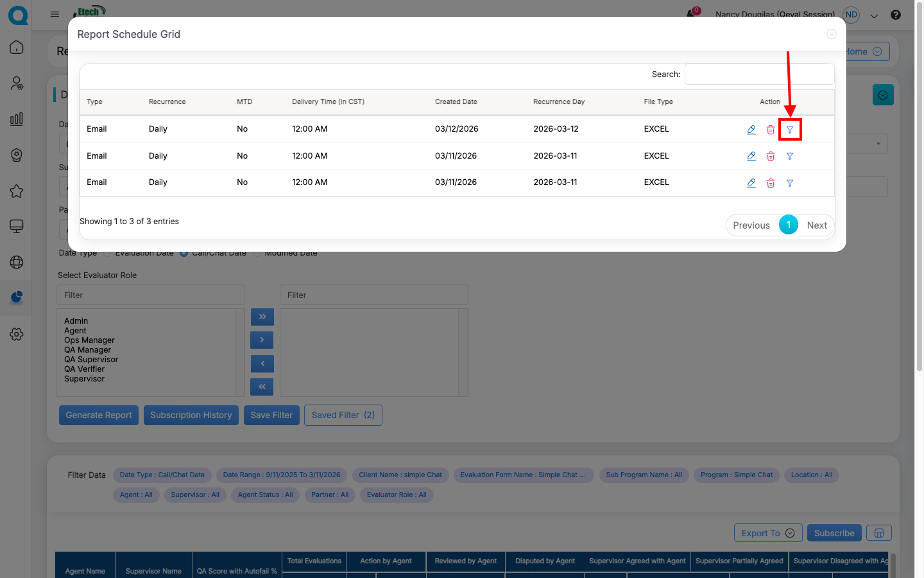Click the Previous pagination button
Image resolution: width=924 pixels, height=578 pixels.
[751, 225]
